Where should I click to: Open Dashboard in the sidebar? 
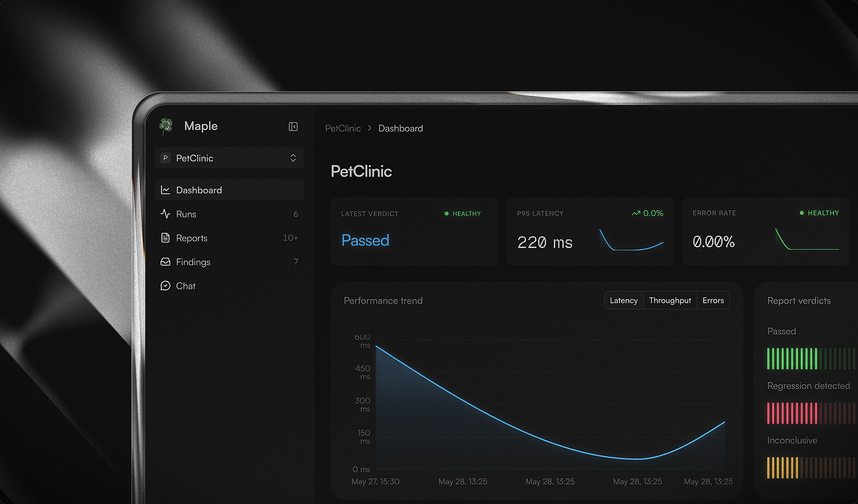(229, 190)
